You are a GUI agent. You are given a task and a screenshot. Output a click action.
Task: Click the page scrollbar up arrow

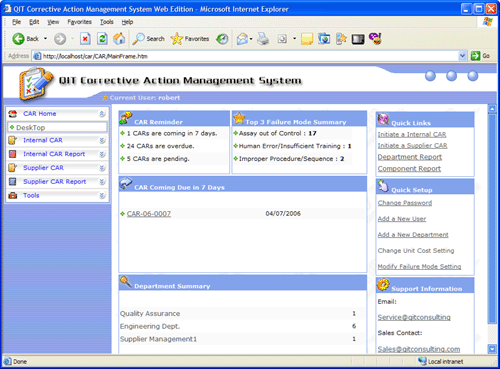tap(492, 109)
